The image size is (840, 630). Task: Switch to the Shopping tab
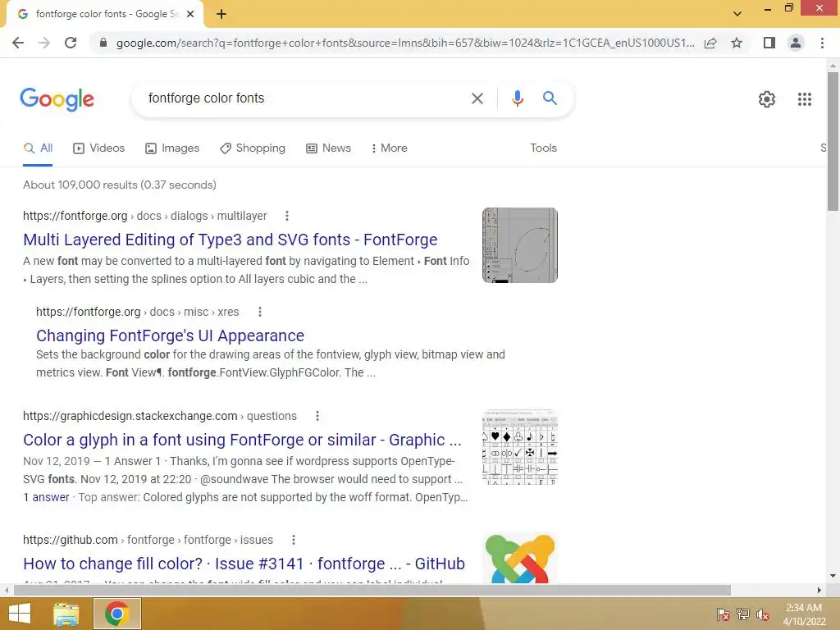pos(253,148)
